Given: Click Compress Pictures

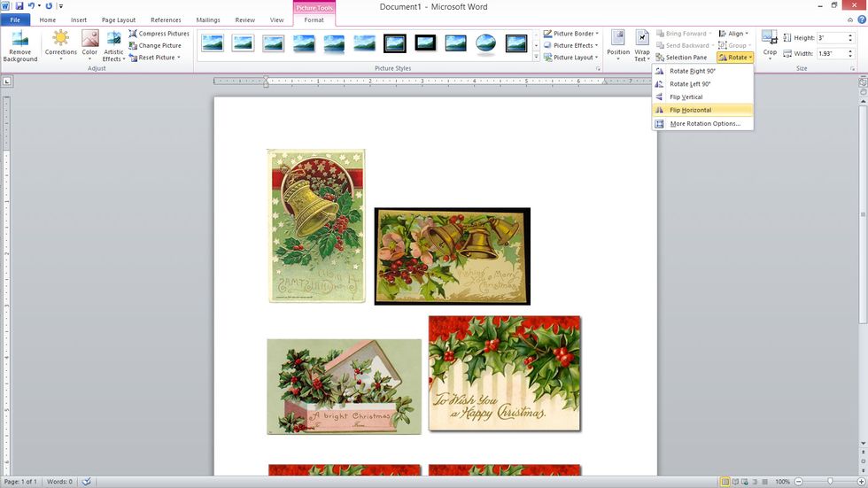Looking at the screenshot, I should click(159, 34).
